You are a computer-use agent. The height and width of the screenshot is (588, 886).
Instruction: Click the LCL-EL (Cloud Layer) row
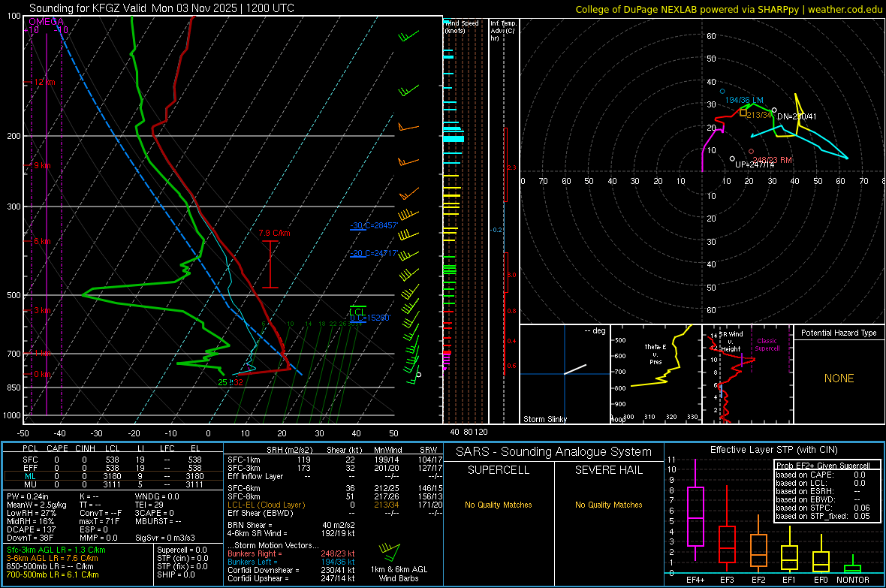[335, 505]
